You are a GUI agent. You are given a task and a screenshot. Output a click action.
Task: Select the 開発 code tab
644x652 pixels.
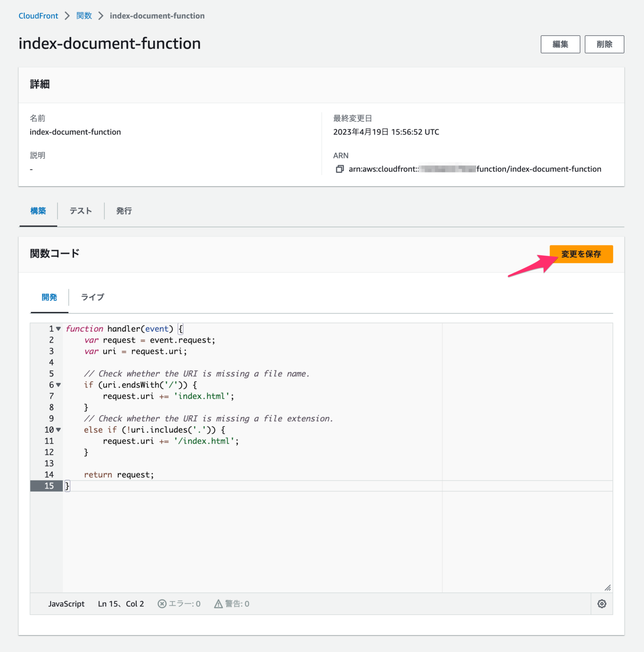point(49,297)
